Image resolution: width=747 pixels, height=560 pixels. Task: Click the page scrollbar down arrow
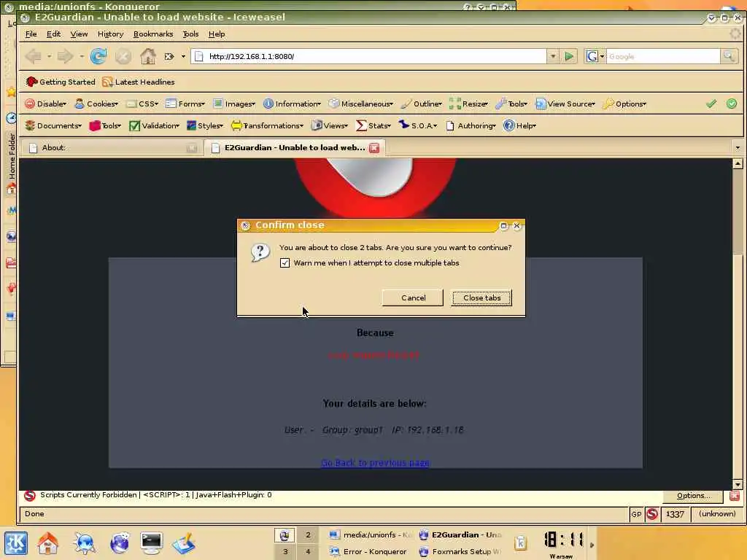pyautogui.click(x=738, y=484)
